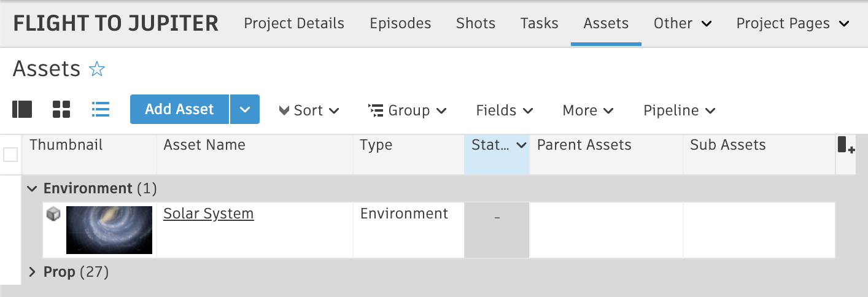Viewport: 868px width, 297px height.
Task: Collapse the Environment group
Action: [33, 189]
